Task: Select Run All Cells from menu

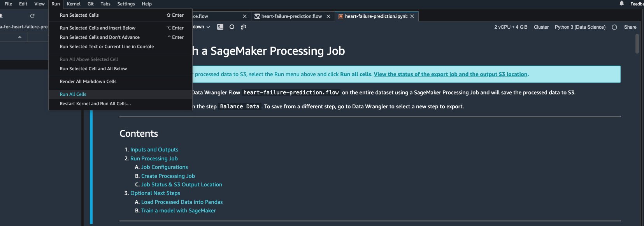Action: [120, 94]
